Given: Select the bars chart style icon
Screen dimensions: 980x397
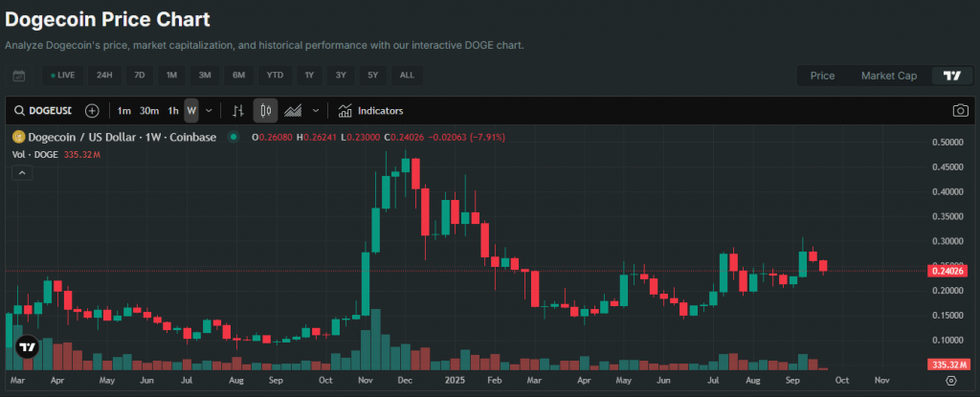Looking at the screenshot, I should point(239,111).
